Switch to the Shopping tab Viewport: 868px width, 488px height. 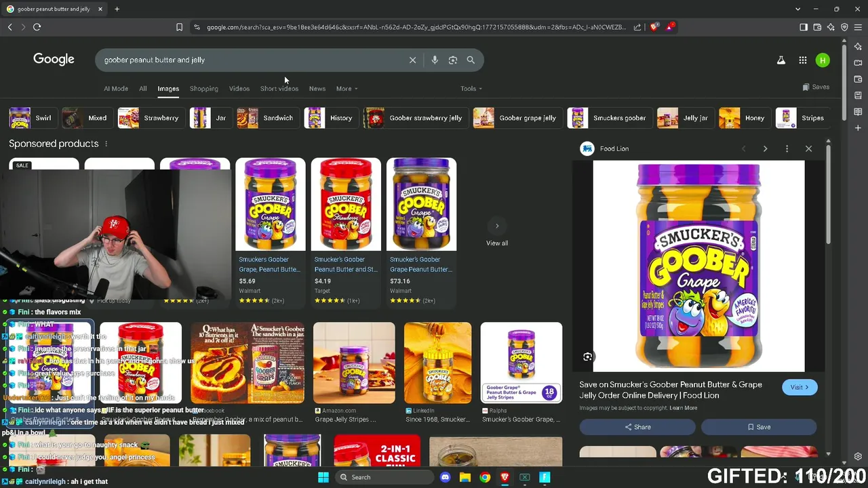point(204,89)
